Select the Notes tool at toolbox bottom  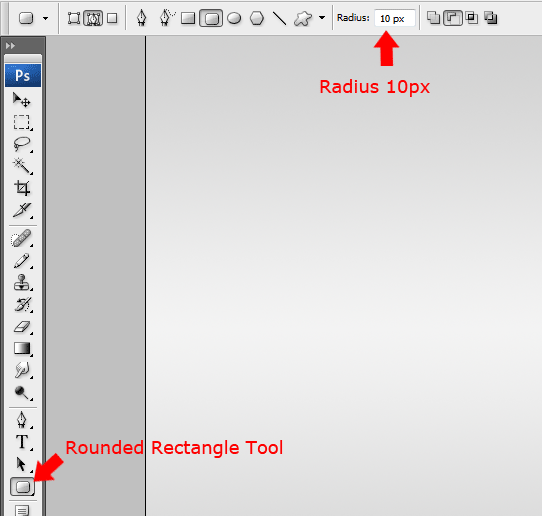click(x=22, y=510)
